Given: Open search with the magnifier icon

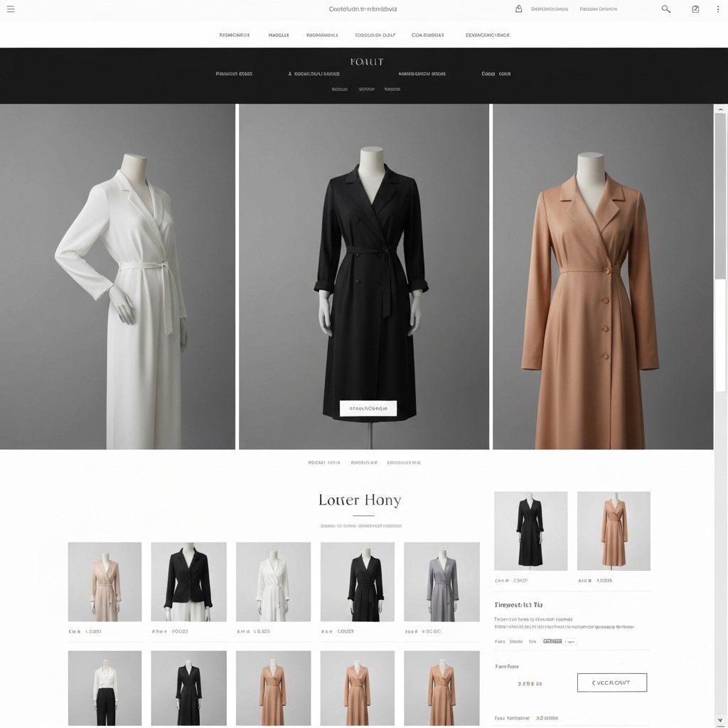Looking at the screenshot, I should click(x=666, y=9).
